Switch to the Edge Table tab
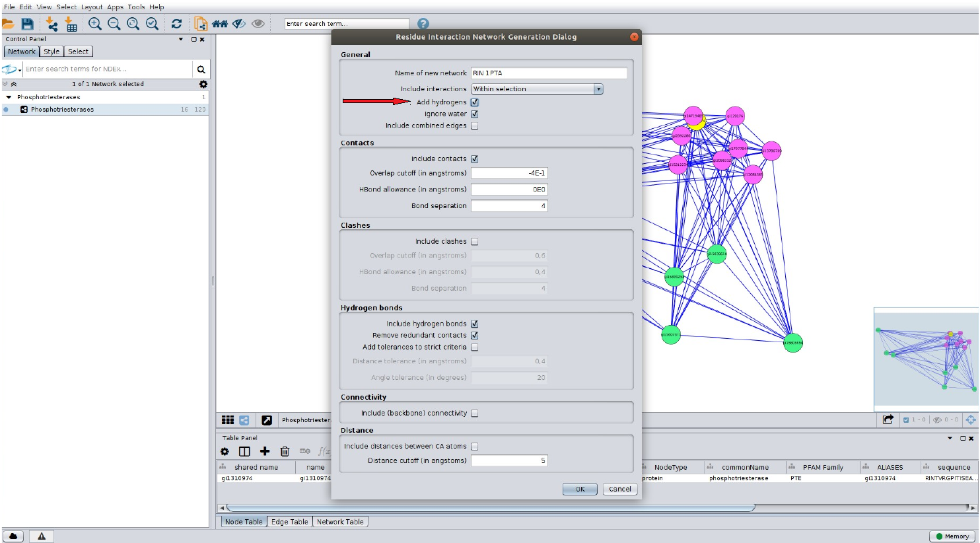 click(x=289, y=522)
